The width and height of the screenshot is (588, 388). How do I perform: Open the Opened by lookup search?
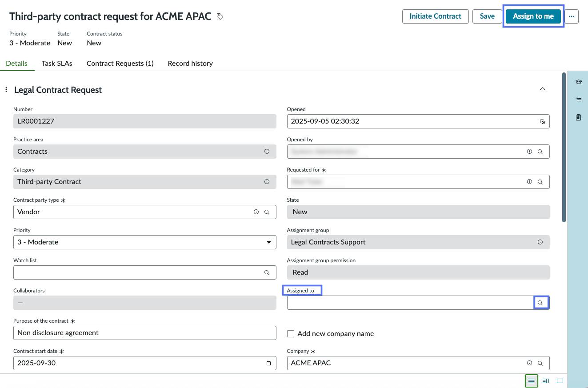(540, 152)
